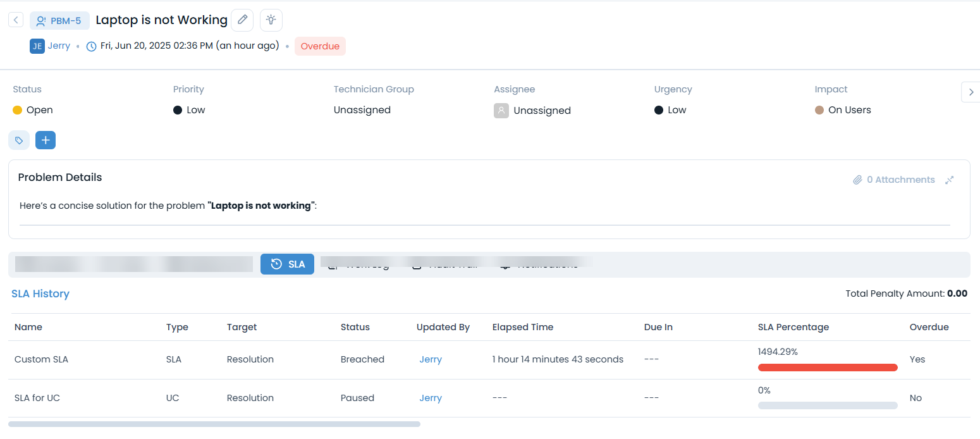Collapse Problem Details using the shrink icon
Screen dimensions: 980x439
pos(949,180)
